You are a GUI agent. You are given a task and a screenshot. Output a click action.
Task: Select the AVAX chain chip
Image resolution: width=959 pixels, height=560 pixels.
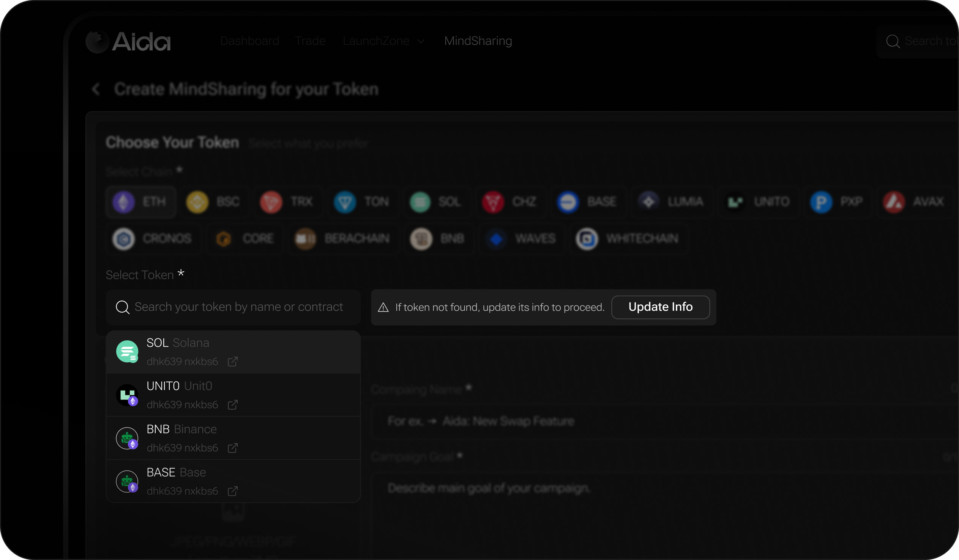(x=914, y=201)
